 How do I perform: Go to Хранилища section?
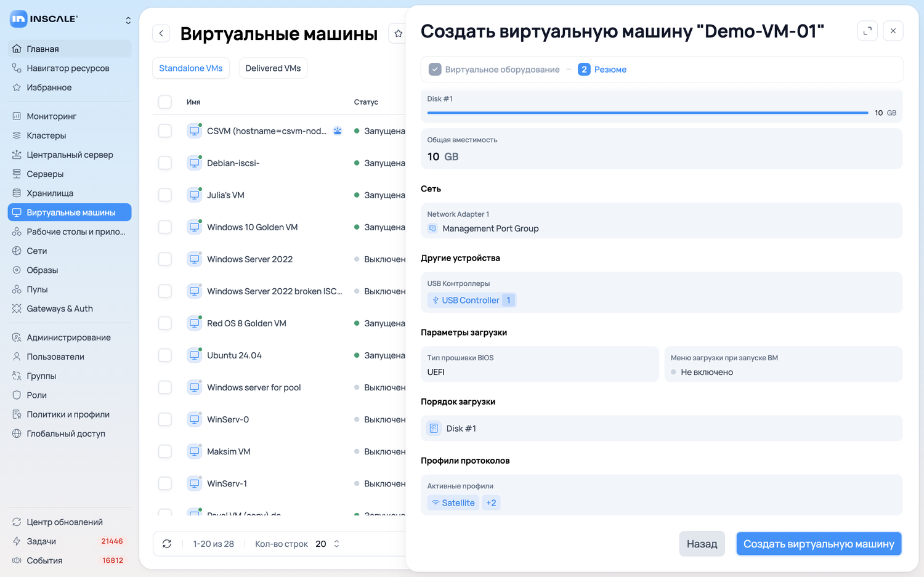(70, 193)
